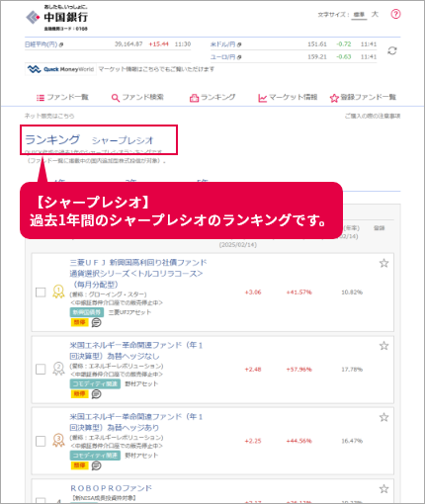Open the 登録ファンド一覧 menu
The width and height of the screenshot is (425, 504).
[x=363, y=98]
